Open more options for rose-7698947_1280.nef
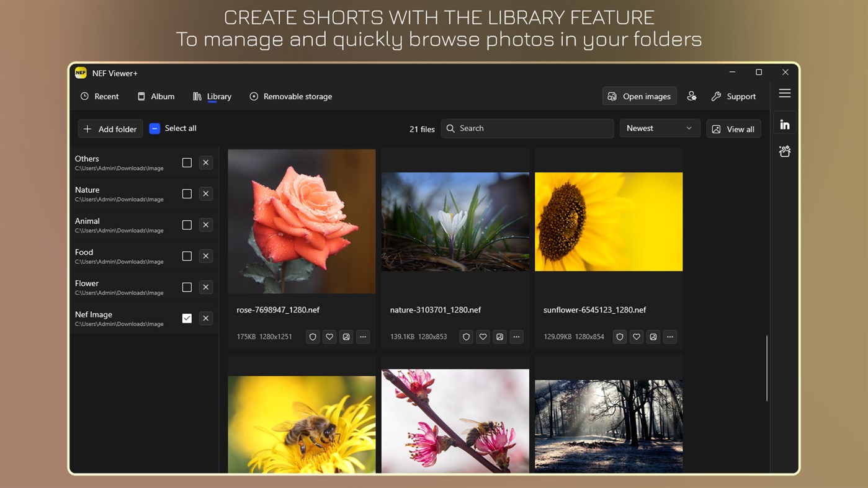Viewport: 868px width, 488px height. [362, 337]
